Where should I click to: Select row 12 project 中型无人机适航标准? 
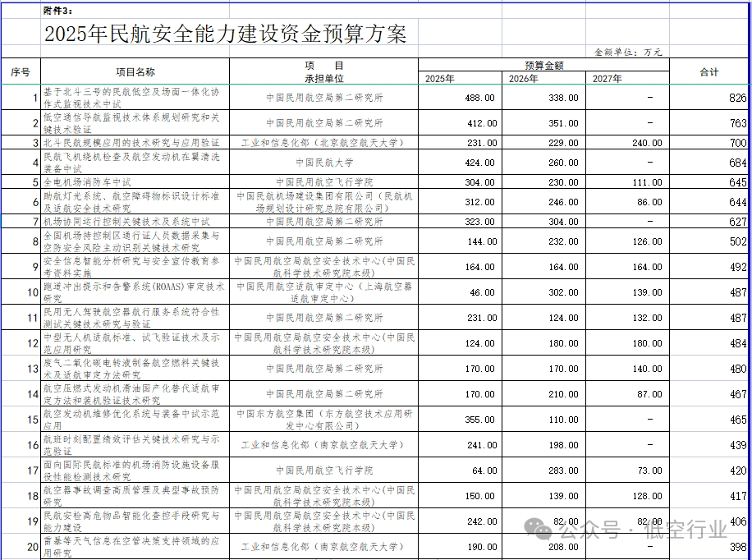click(135, 342)
